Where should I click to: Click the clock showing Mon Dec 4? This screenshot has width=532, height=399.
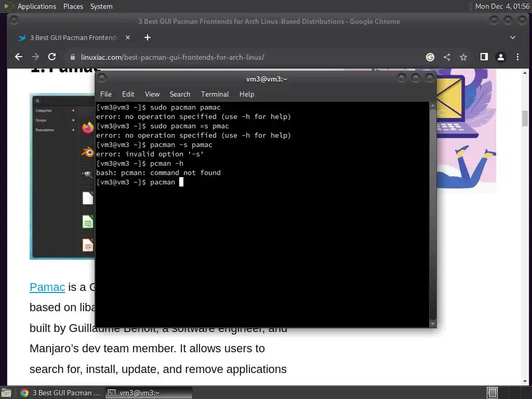(502, 6)
